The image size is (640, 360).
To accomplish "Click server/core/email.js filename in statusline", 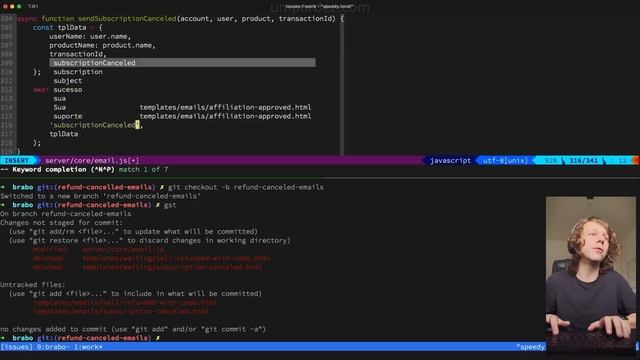I will pyautogui.click(x=92, y=160).
